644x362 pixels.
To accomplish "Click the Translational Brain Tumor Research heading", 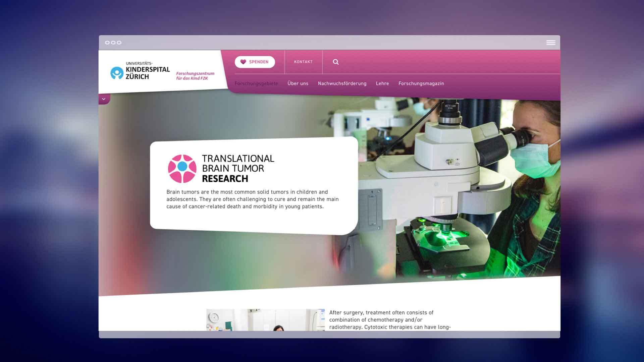I will [x=238, y=169].
